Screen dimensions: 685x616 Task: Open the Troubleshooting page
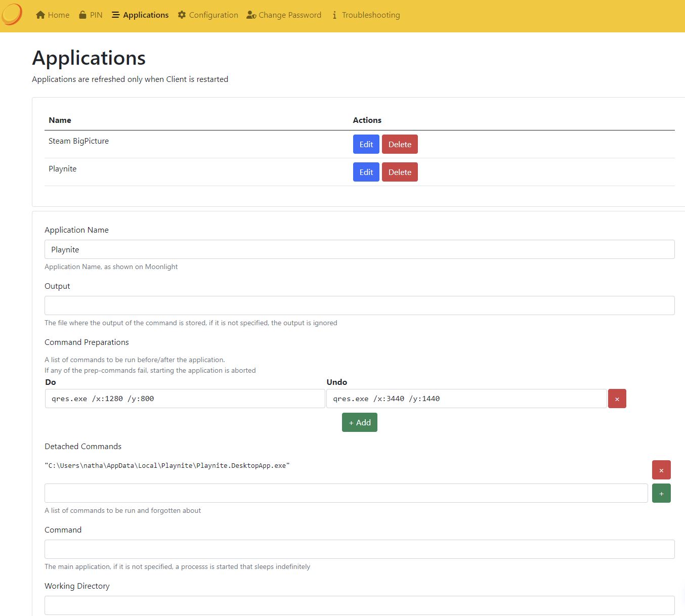(x=366, y=15)
